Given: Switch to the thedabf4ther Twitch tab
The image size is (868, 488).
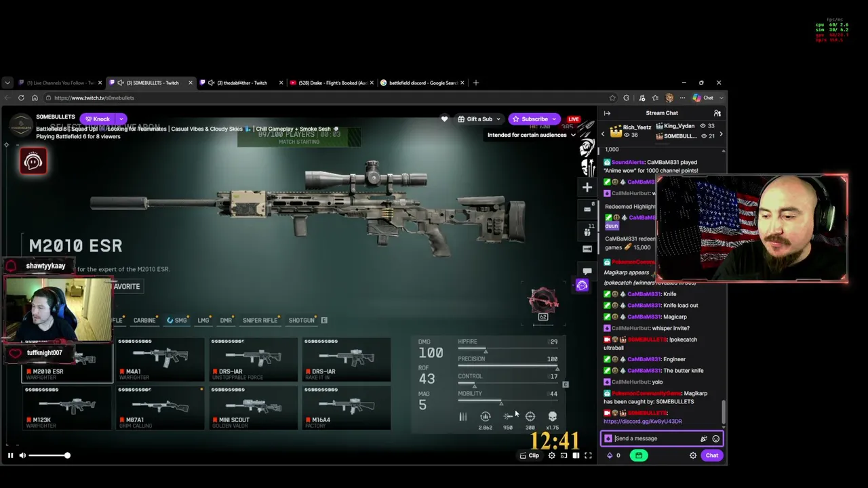Looking at the screenshot, I should pyautogui.click(x=241, y=83).
